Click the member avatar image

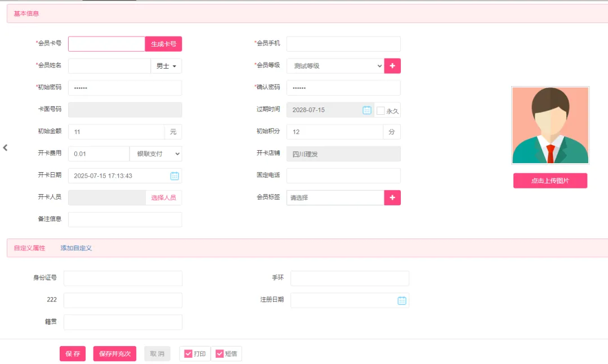(x=550, y=125)
